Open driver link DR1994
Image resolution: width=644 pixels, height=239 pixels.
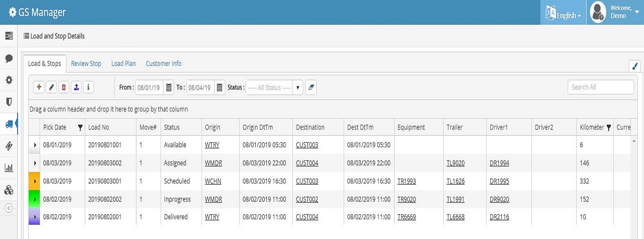click(499, 163)
